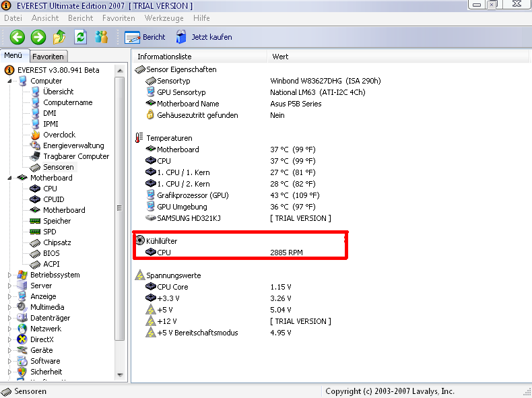Click the Spannungswerte warning icon
This screenshot has height=398, width=532.
tap(140, 275)
